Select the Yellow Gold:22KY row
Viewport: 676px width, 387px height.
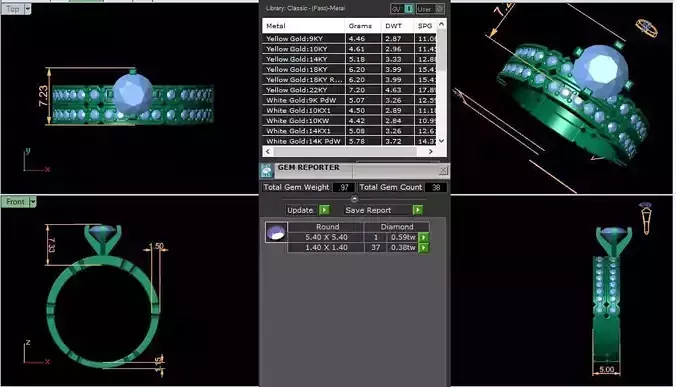[x=349, y=90]
